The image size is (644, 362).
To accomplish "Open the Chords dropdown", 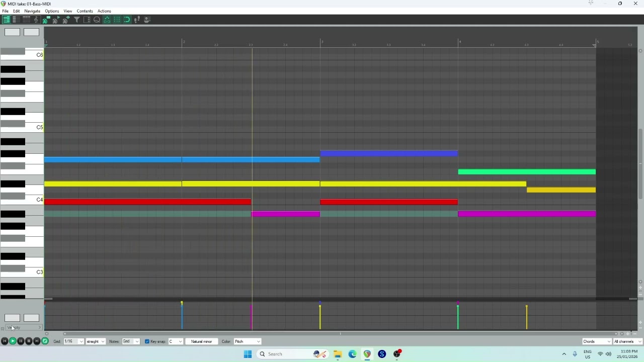I will (596, 341).
